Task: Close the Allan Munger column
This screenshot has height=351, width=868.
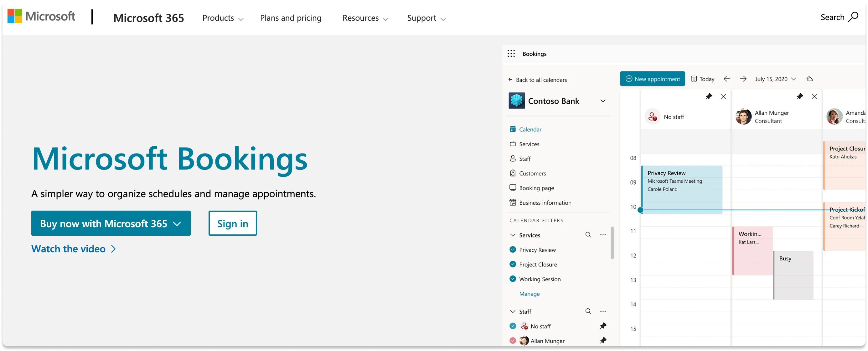Action: point(814,97)
